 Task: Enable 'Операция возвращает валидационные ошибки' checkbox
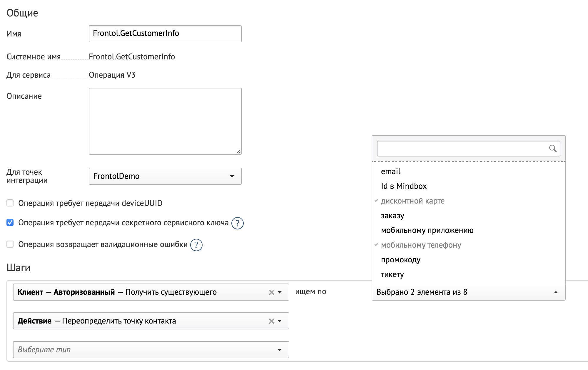pos(10,244)
